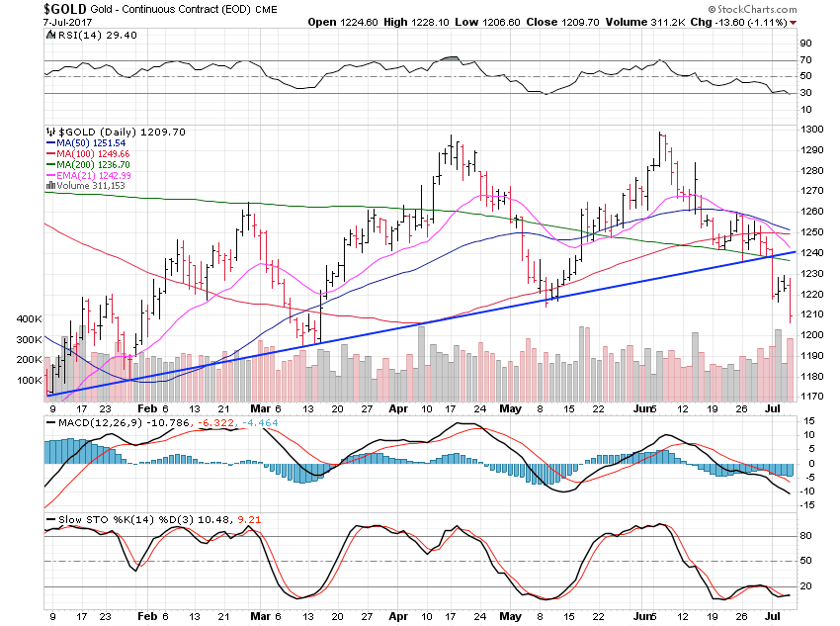840x626 pixels.
Task: Click the Close 1209.70 value in header
Action: pos(562,23)
